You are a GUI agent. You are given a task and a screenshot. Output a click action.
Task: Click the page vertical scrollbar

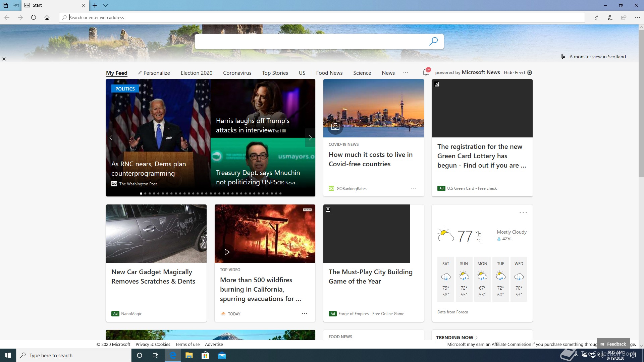(641, 104)
